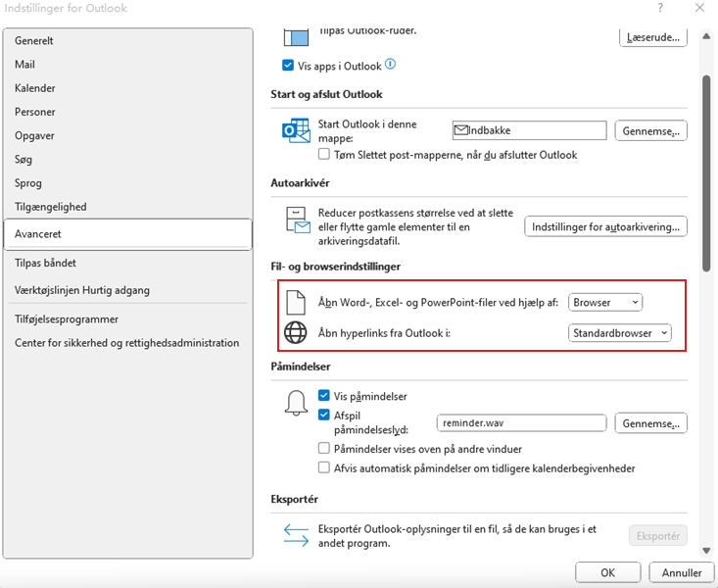Click Gennemse next to reminder.wav

click(650, 423)
